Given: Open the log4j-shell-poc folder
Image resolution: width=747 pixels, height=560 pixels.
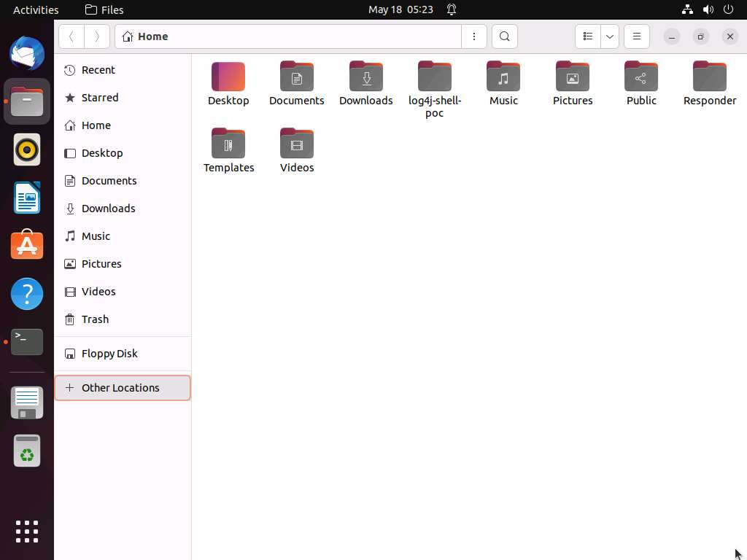Looking at the screenshot, I should [x=434, y=77].
